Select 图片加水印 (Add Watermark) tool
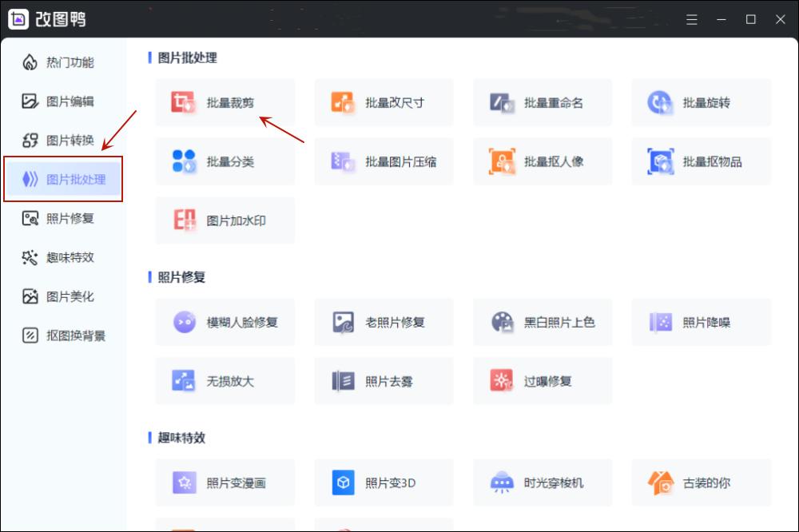Screen dimensions: 799x532 pyautogui.click(x=225, y=220)
